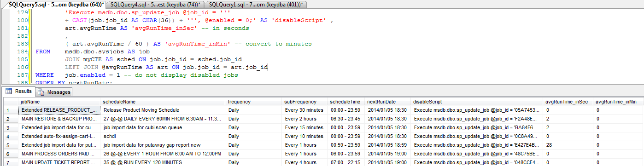Click the scheduleTime column header
Viewport: 644px width, 166px height.
pos(346,101)
